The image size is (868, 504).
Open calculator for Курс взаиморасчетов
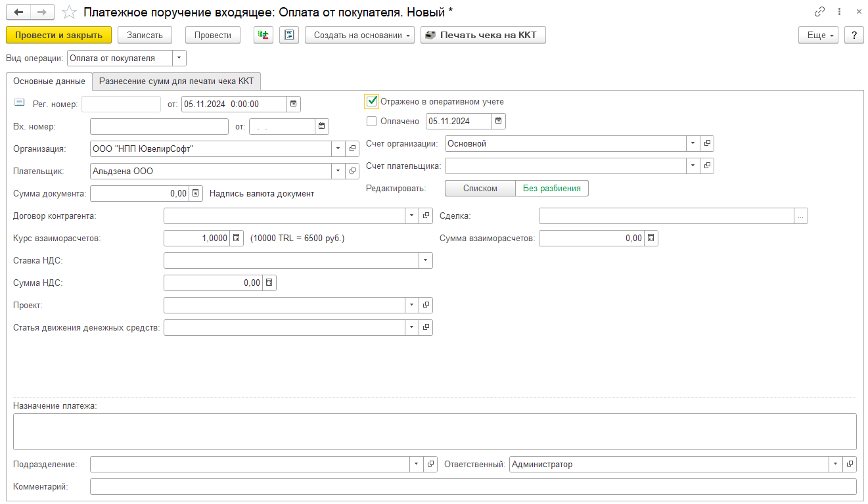(x=237, y=238)
